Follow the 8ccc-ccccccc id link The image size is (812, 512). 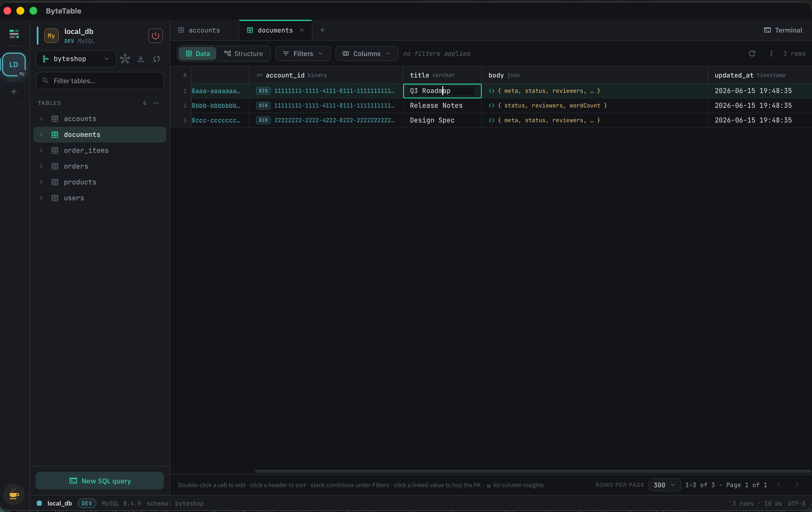click(216, 120)
